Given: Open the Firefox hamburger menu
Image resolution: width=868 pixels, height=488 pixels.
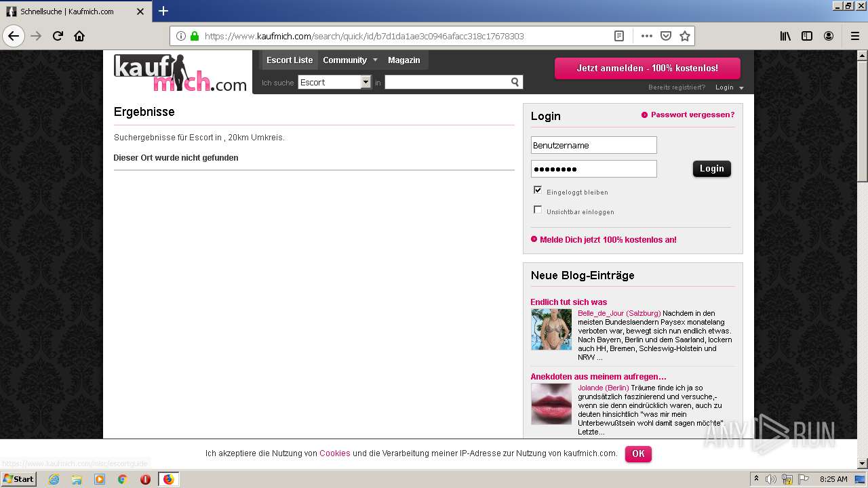Looking at the screenshot, I should (x=854, y=36).
